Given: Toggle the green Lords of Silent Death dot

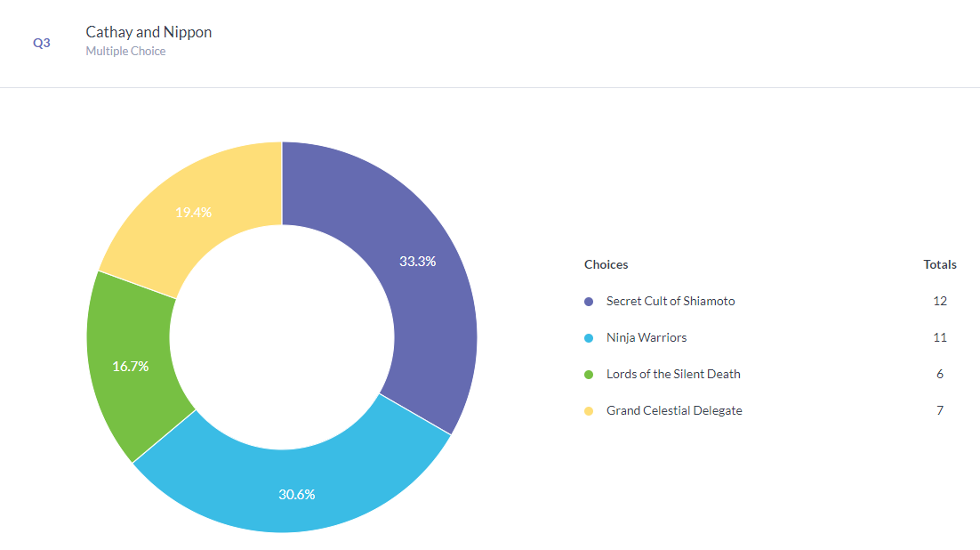Looking at the screenshot, I should click(589, 375).
